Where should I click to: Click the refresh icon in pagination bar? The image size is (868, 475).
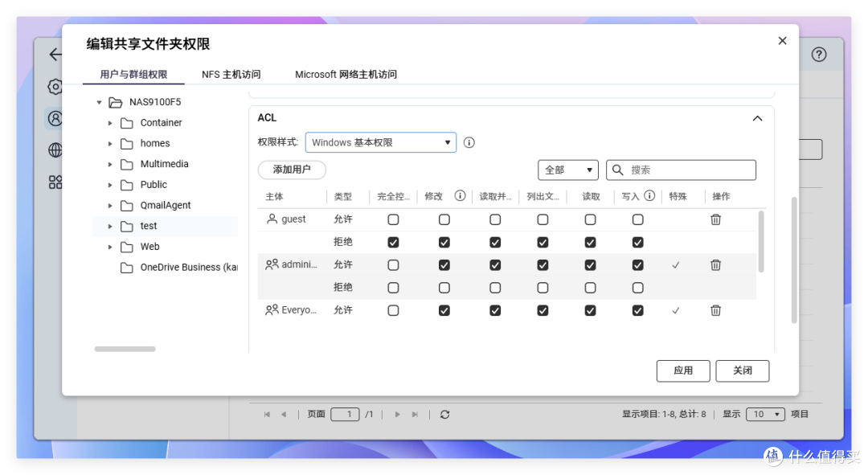coord(444,414)
